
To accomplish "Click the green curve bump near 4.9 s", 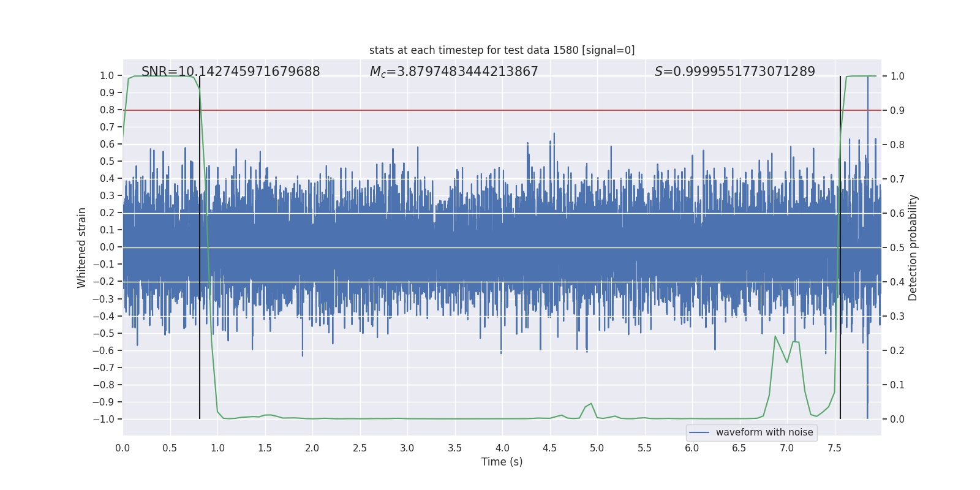I will click(x=590, y=404).
